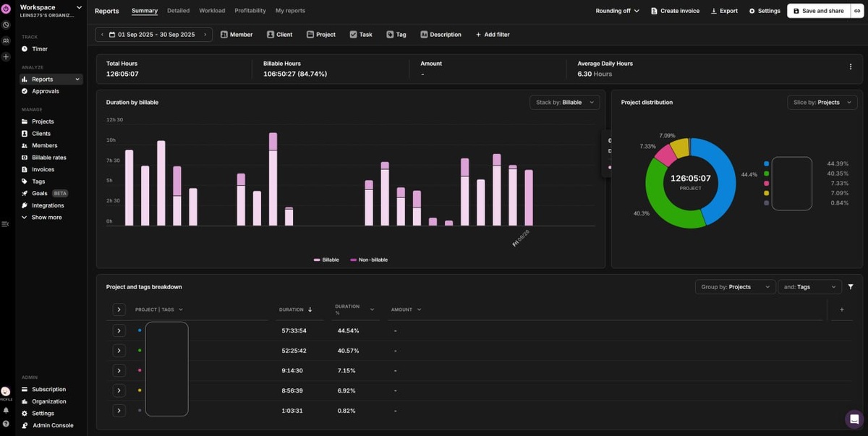Click the circular icon below the logo
Image resolution: width=868 pixels, height=436 pixels.
(6, 25)
